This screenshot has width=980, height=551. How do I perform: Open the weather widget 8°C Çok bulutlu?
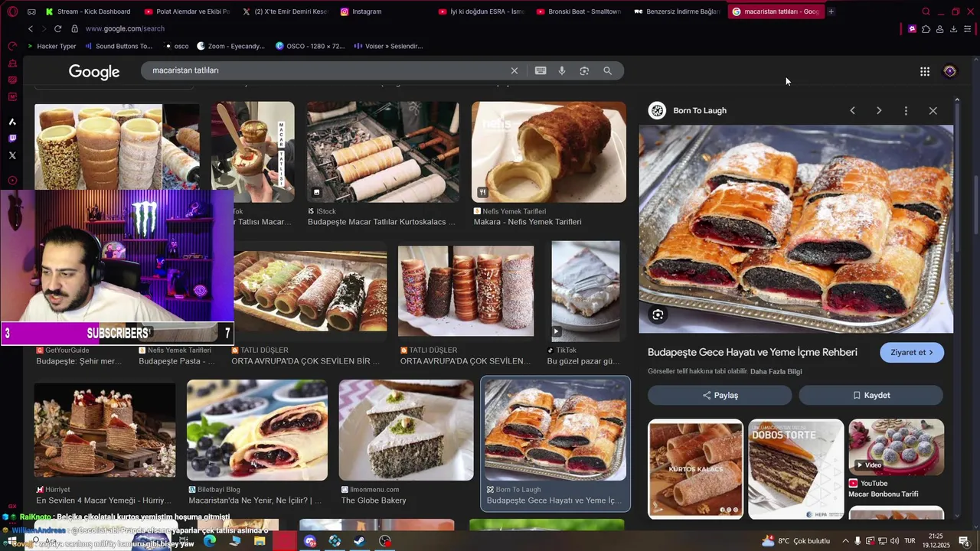(795, 541)
